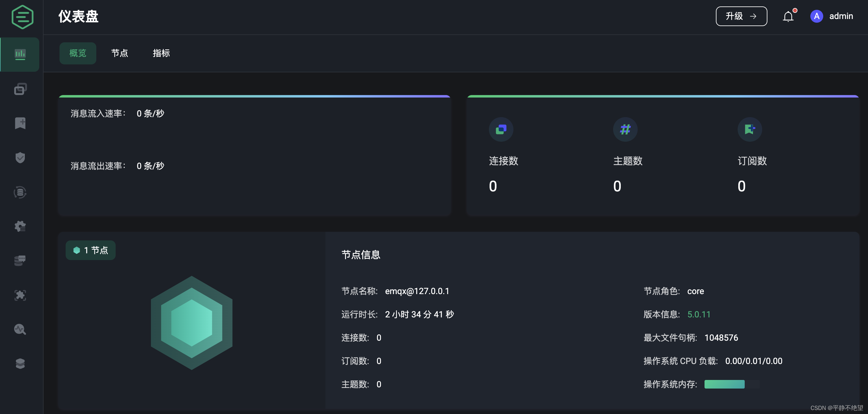
Task: Click the plugins puzzle-piece sidebar icon
Action: coord(20,295)
